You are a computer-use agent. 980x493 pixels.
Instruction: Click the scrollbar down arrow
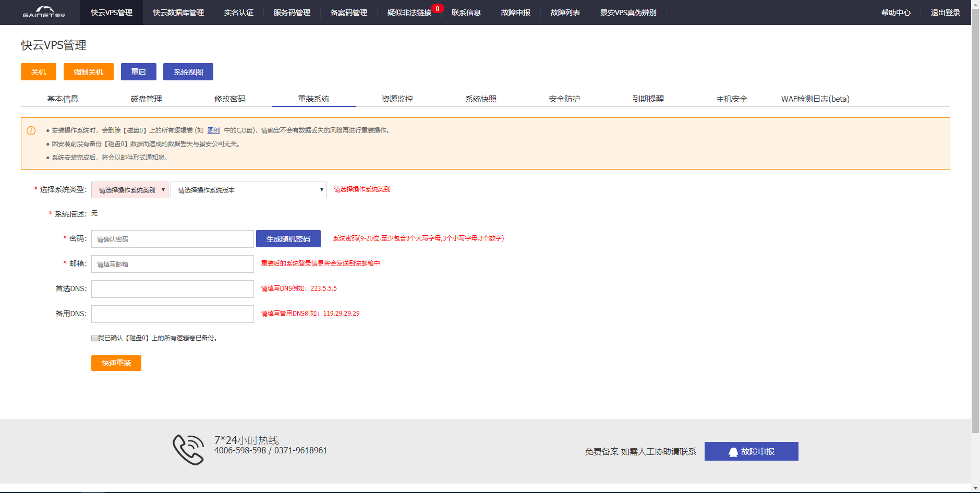point(975,489)
